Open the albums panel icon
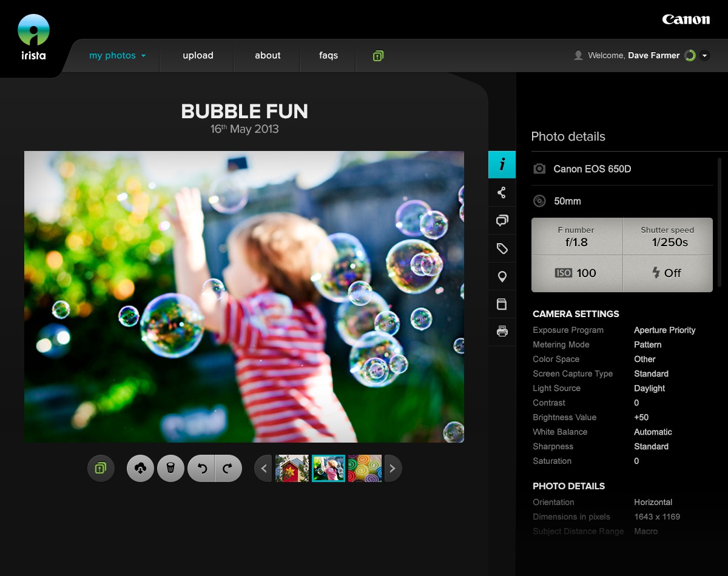 coord(502,304)
